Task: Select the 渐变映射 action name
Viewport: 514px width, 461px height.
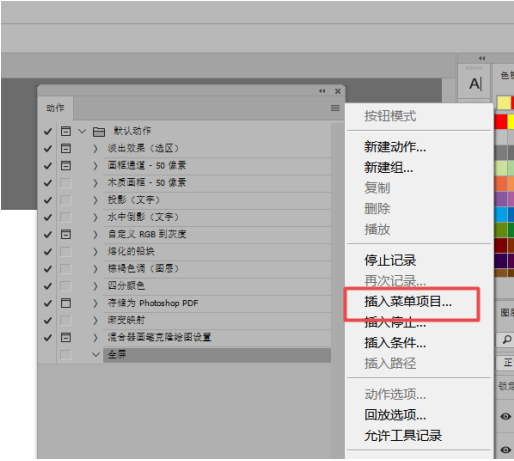Action: 126,320
